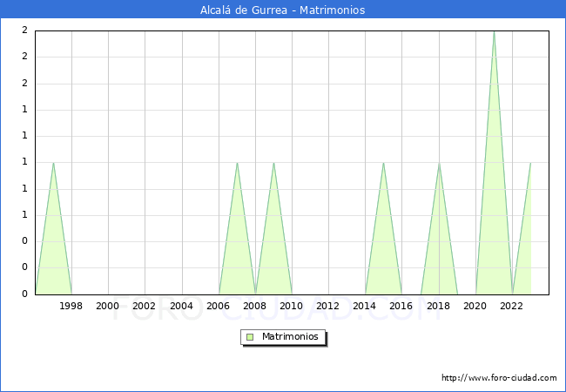Click the data peak at year 1997
The image size is (566, 392).
(53, 163)
